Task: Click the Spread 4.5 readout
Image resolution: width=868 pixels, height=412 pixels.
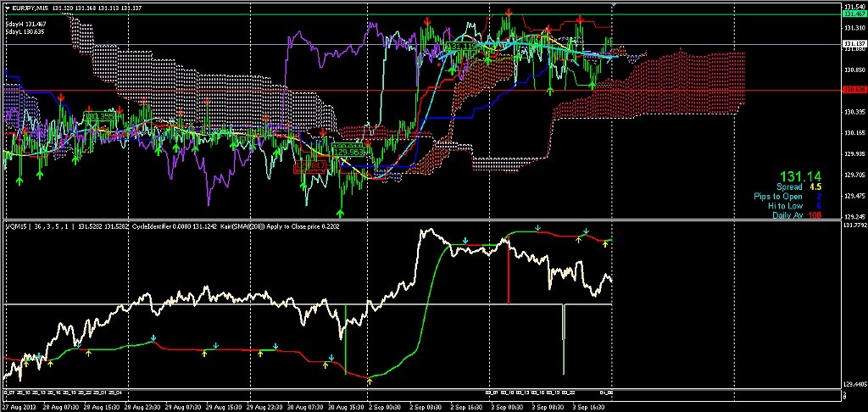Action: [797, 187]
